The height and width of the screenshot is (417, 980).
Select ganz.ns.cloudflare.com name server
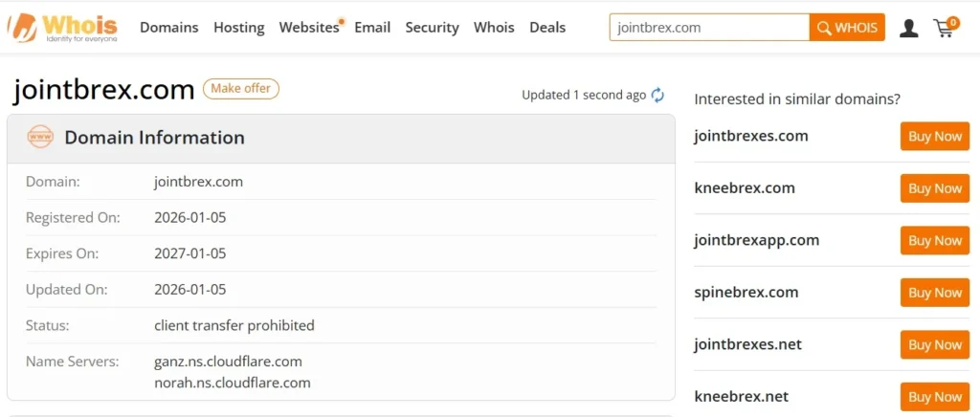(228, 362)
